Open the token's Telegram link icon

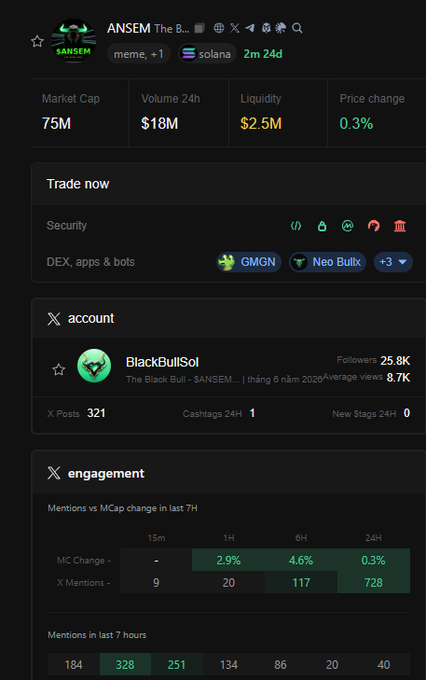pos(250,28)
